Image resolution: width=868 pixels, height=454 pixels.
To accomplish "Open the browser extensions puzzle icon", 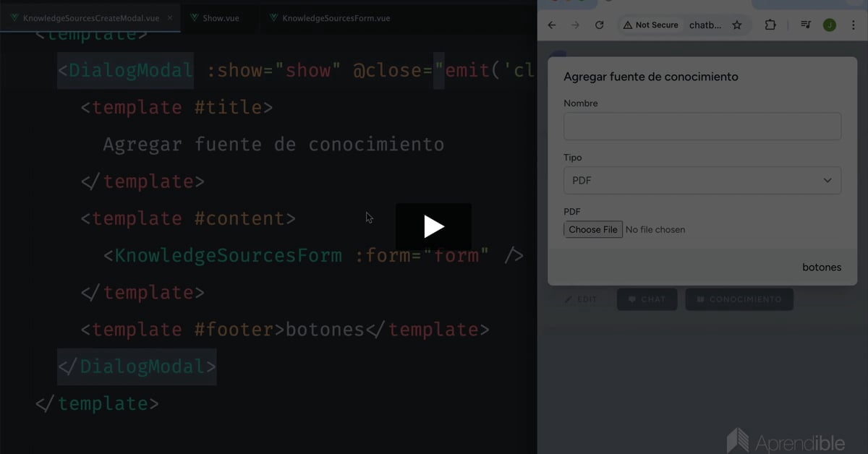I will point(770,25).
